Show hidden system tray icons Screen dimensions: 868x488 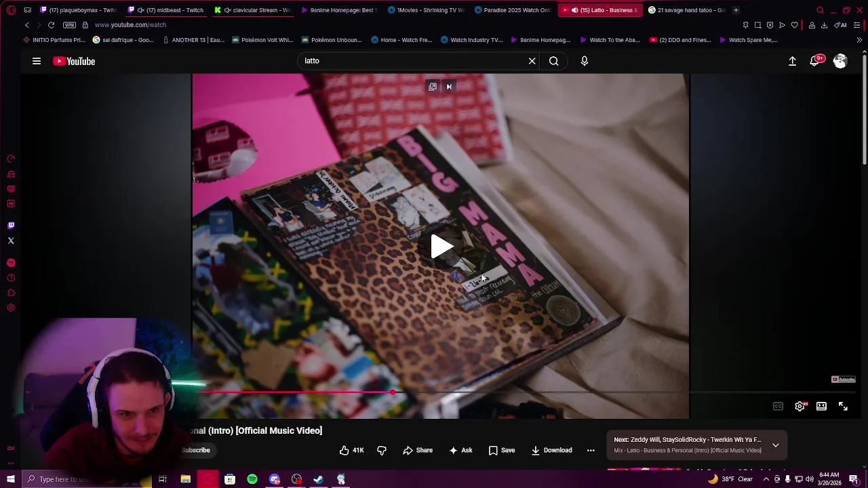click(766, 479)
